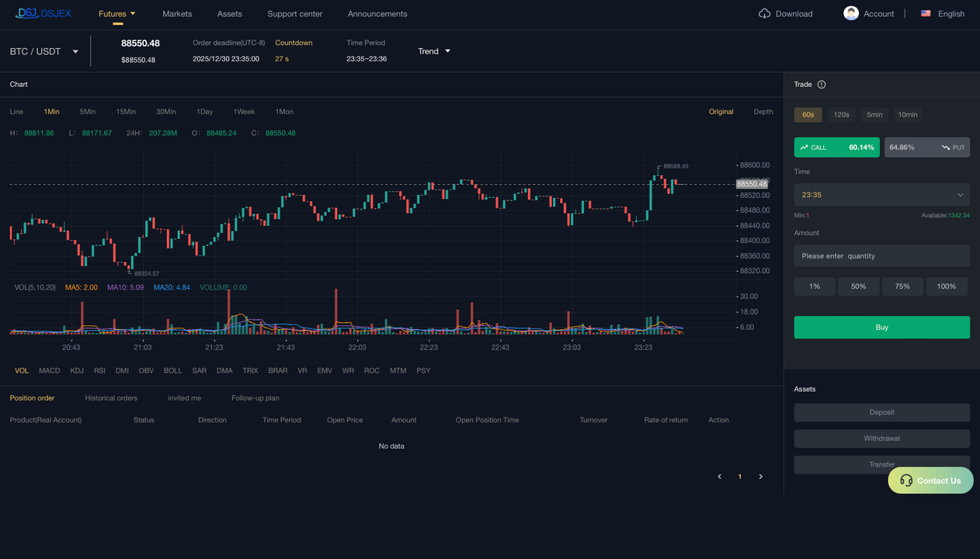The image size is (980, 559).
Task: Set amount to 50% preset
Action: tap(858, 286)
